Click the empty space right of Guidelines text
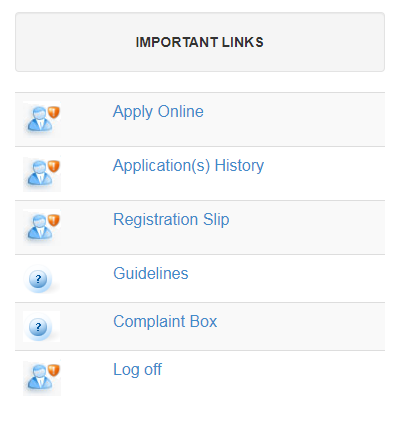The width and height of the screenshot is (405, 421). (x=287, y=279)
